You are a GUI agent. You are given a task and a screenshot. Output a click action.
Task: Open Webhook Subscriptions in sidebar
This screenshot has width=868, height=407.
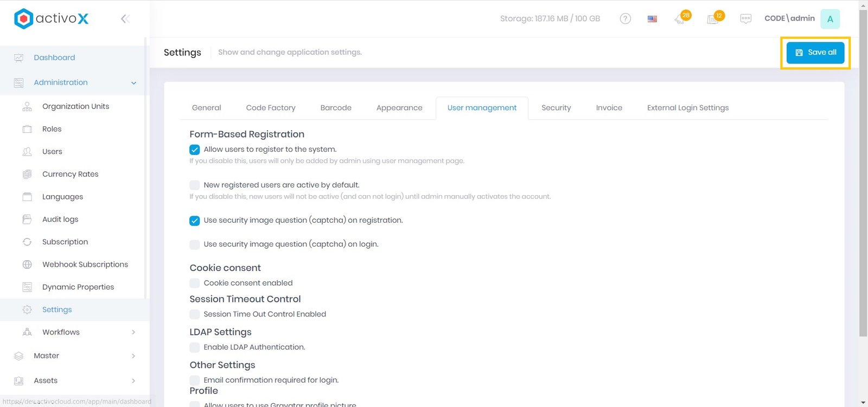[85, 264]
